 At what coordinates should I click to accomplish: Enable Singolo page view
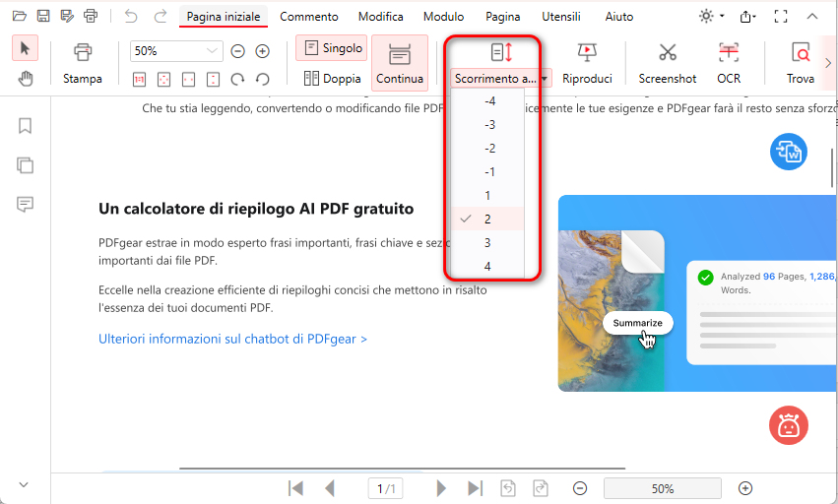pos(331,48)
